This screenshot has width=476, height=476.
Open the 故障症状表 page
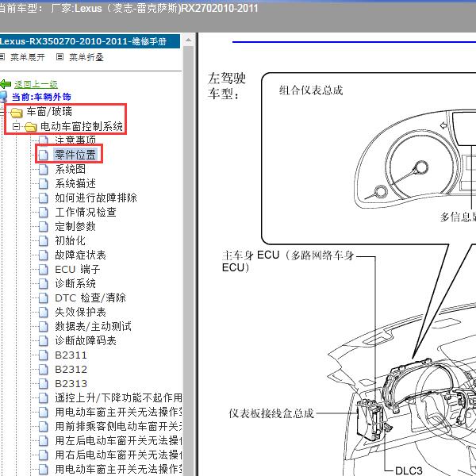(80, 255)
